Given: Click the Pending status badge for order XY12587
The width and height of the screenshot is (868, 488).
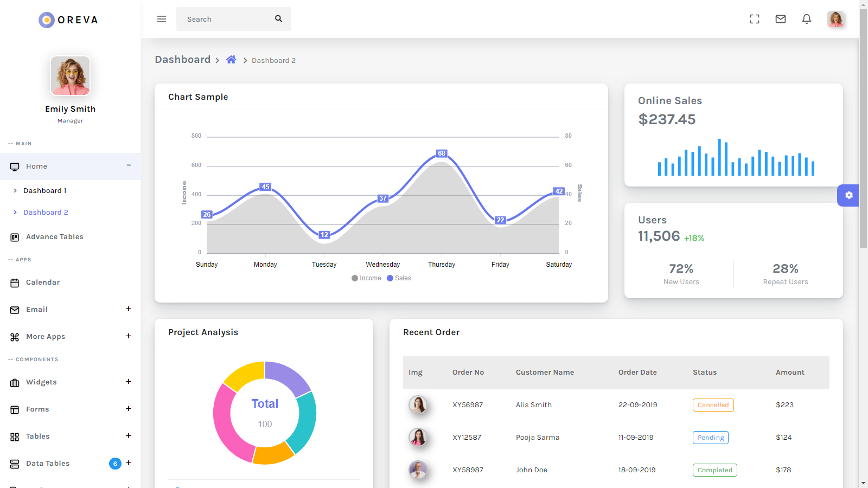Looking at the screenshot, I should (710, 438).
